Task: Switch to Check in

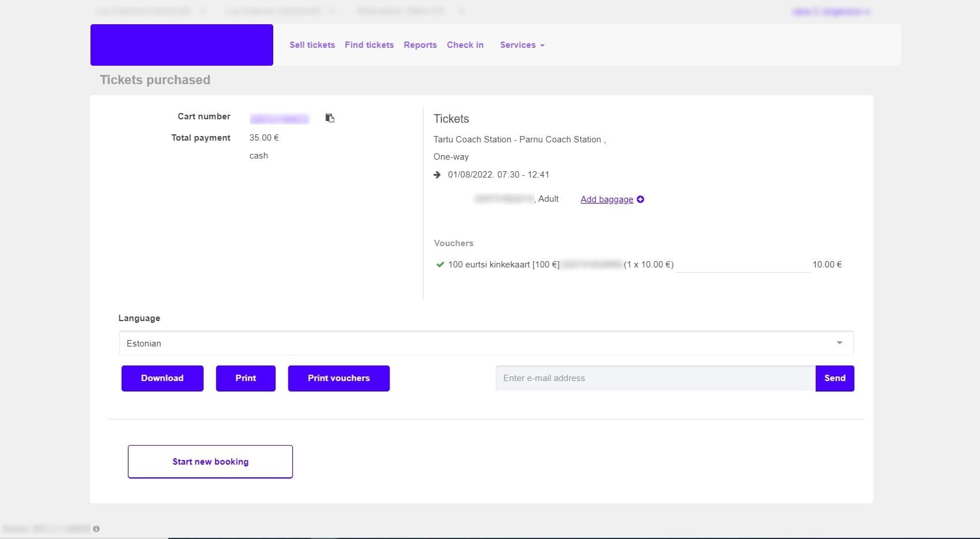Action: 465,45
